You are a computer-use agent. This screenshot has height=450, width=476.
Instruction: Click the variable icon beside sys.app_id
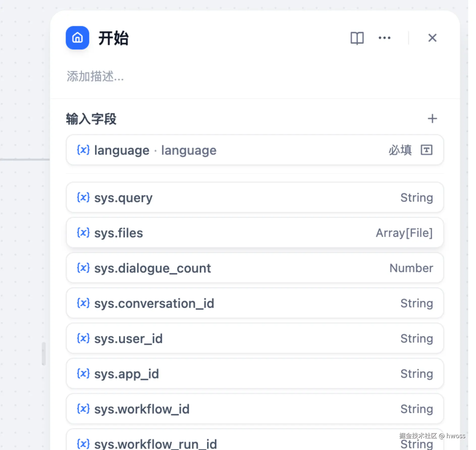coord(83,373)
